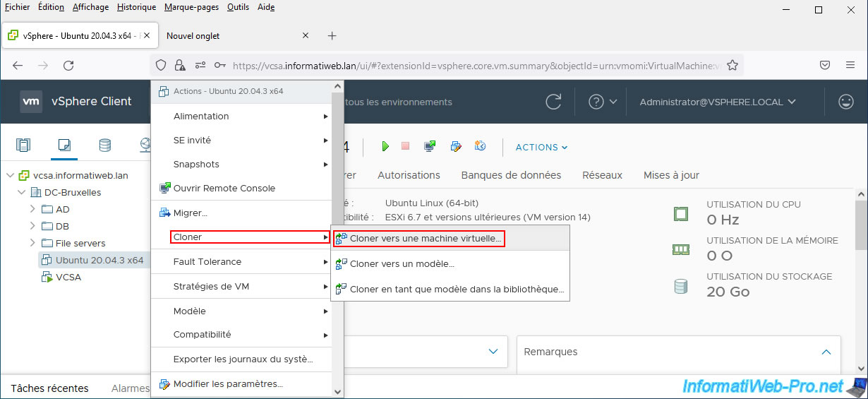Open the Fault Tolerance submenu
This screenshot has width=868, height=399.
click(x=242, y=261)
